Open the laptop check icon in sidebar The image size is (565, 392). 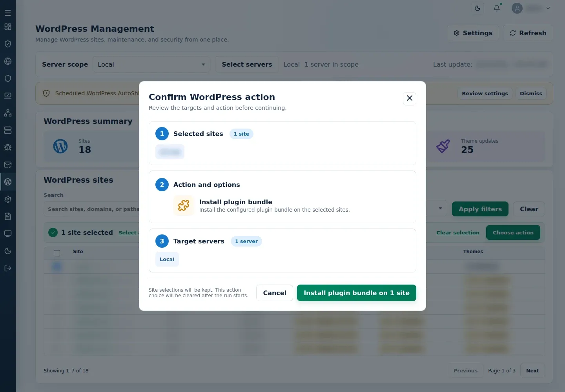[x=8, y=96]
